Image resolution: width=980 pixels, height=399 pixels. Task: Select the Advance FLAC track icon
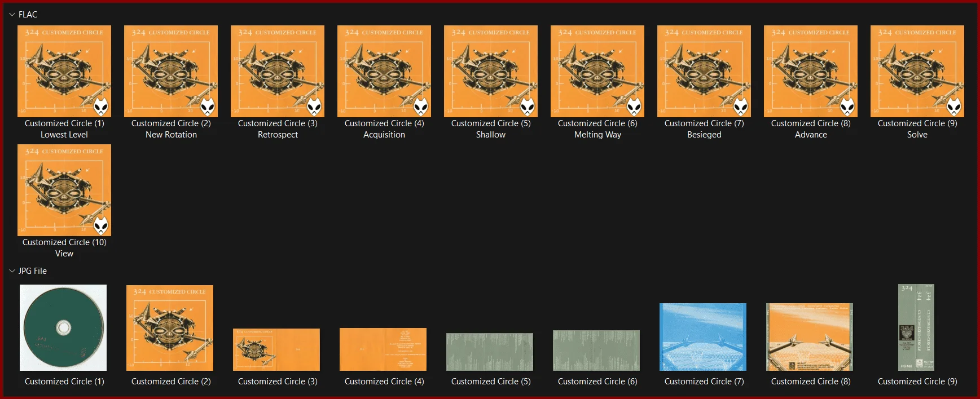811,71
